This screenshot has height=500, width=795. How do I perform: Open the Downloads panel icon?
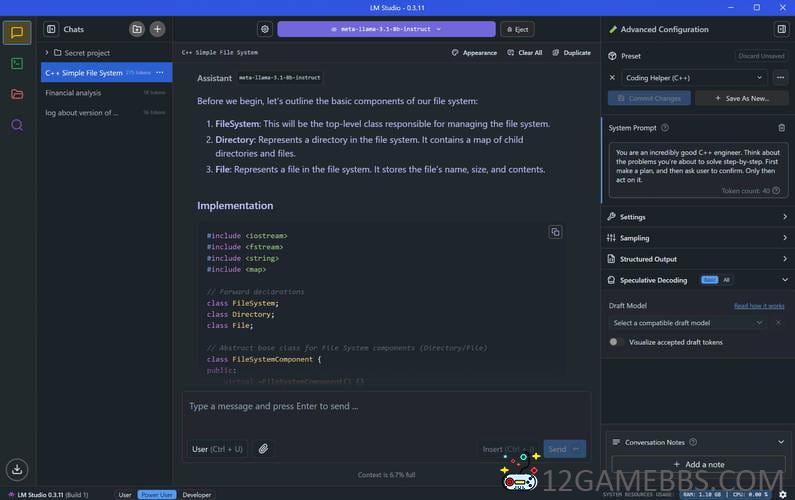click(x=17, y=469)
